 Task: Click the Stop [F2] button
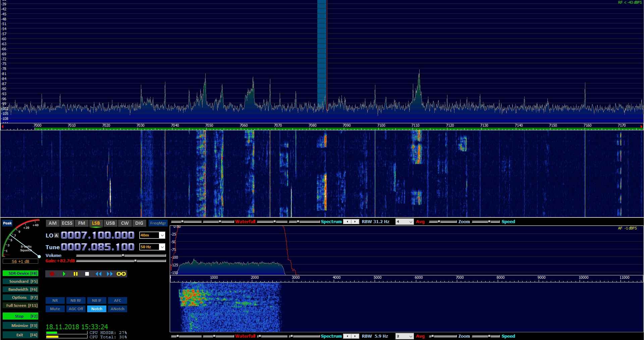tap(20, 316)
